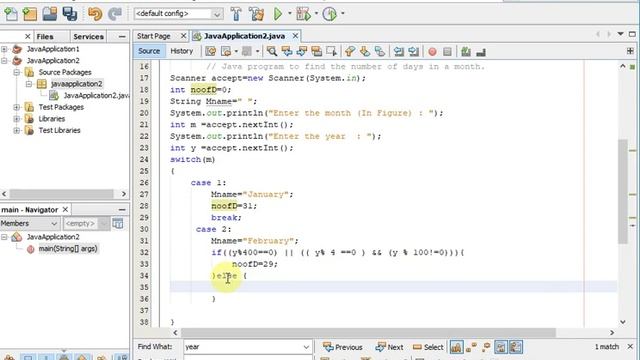
Task: Click Shift Line Left icon
Action: pos(399,51)
